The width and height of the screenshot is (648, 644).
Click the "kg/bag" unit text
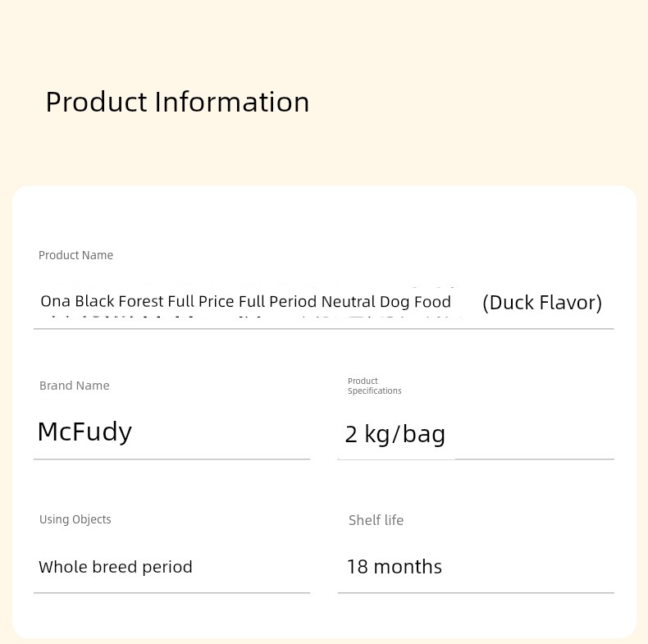click(404, 434)
